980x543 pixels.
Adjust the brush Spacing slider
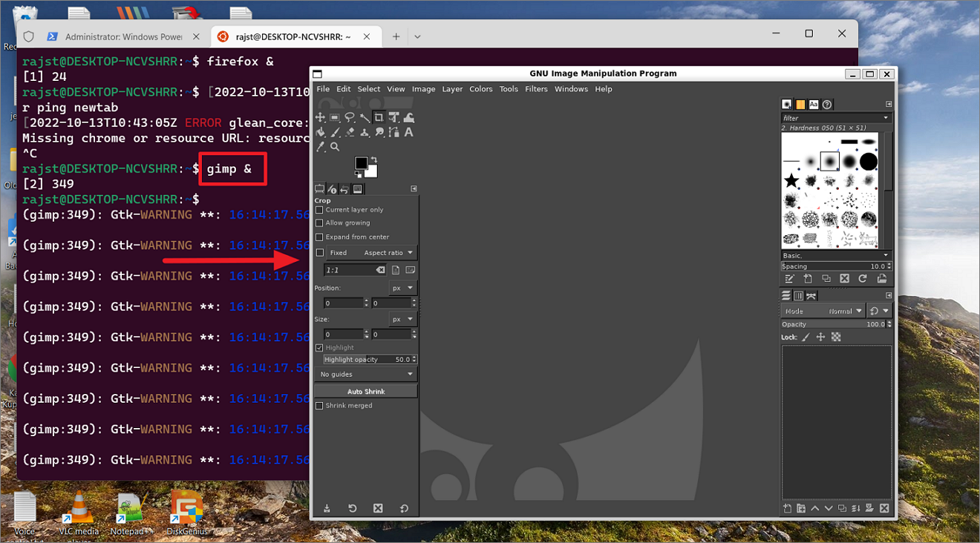tap(835, 266)
